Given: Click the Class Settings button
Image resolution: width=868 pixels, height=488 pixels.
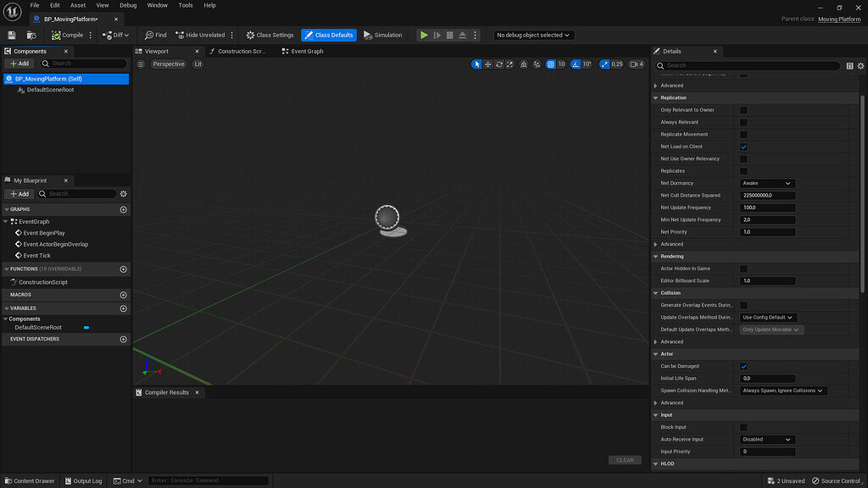Looking at the screenshot, I should (270, 35).
